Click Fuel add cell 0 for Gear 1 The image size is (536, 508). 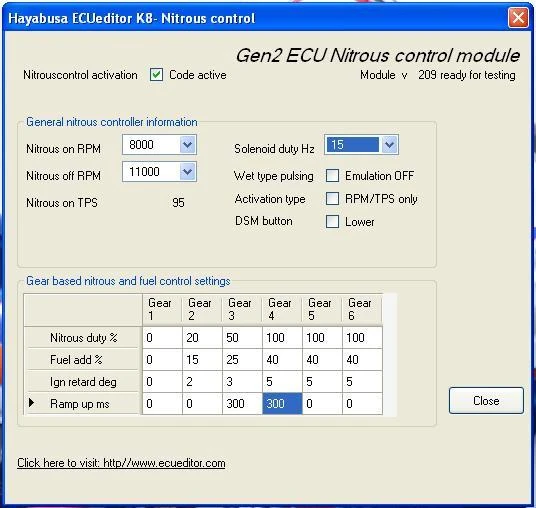[x=162, y=360]
